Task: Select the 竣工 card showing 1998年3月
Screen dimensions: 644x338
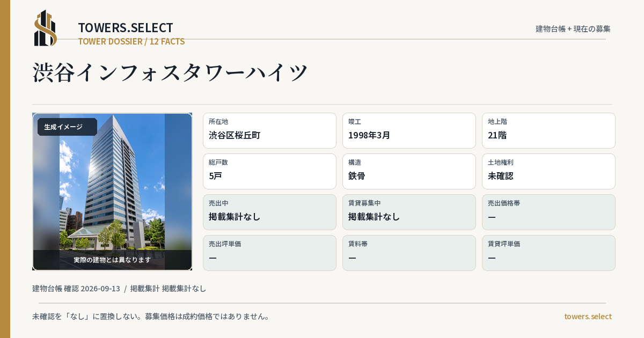Action: click(409, 130)
